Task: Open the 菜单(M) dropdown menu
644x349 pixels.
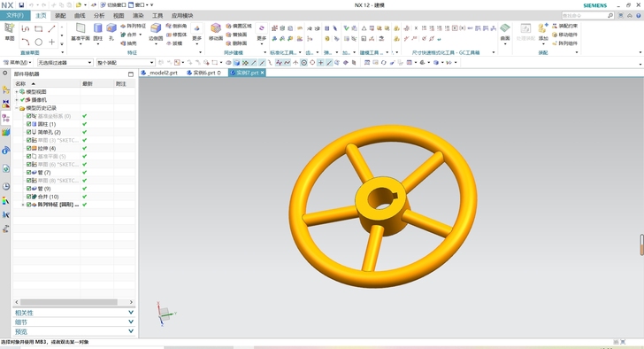Action: 18,63
